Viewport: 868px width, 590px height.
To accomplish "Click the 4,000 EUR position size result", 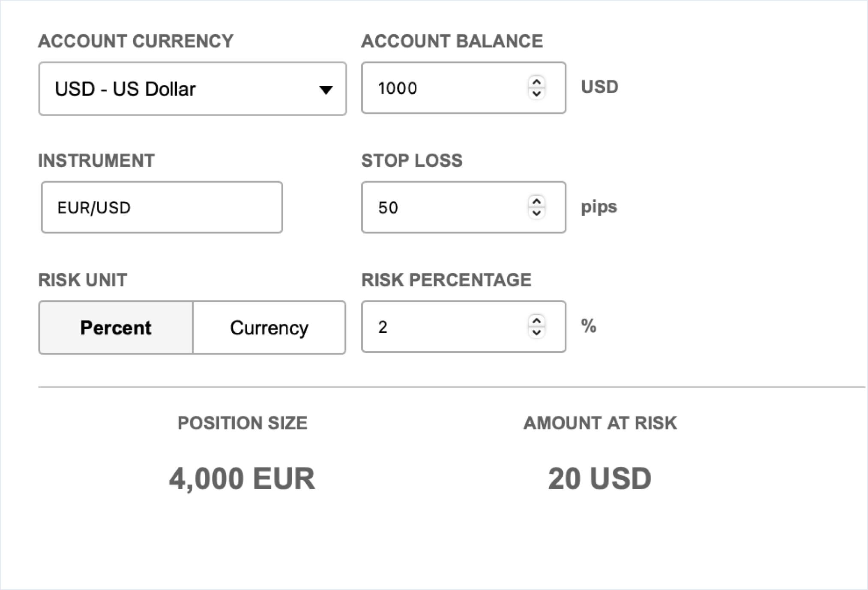I will tap(242, 479).
